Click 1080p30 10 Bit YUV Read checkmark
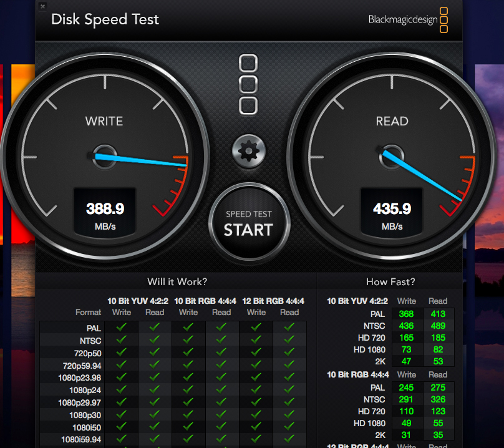This screenshot has width=504, height=448. pyautogui.click(x=155, y=414)
